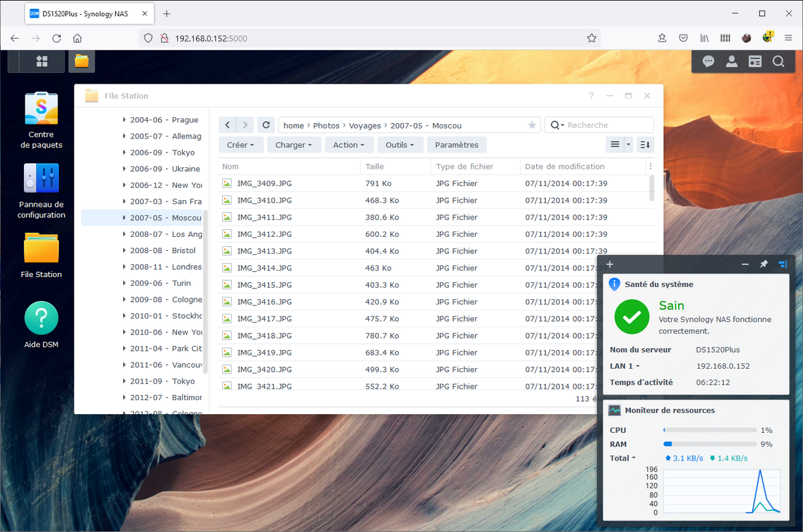Screen dimensions: 803x532
Task: Open the Total network dropdown
Action: click(623, 458)
